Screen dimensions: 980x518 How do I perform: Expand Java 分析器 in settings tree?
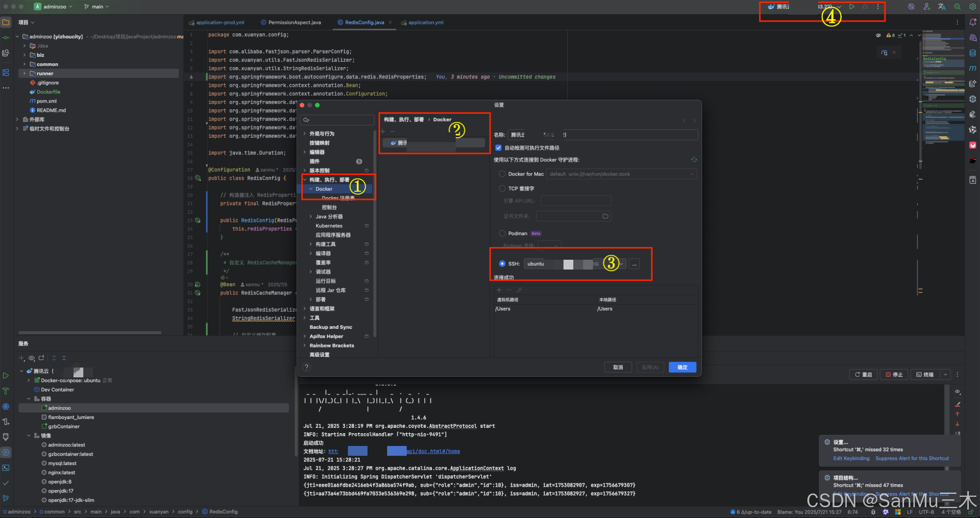point(311,217)
